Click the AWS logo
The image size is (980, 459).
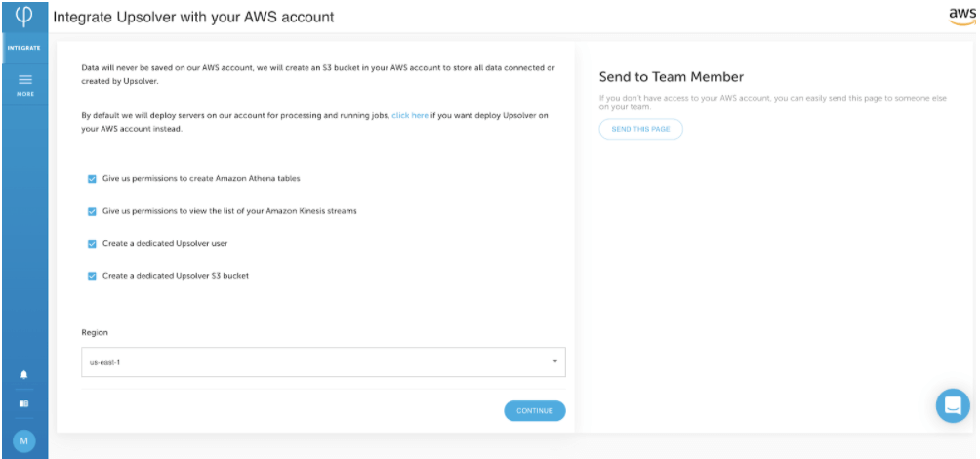(960, 17)
